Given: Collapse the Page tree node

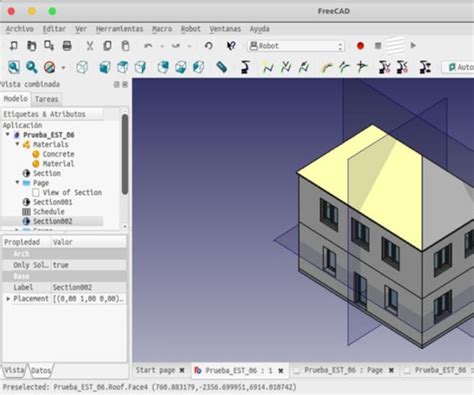Looking at the screenshot, I should (17, 182).
